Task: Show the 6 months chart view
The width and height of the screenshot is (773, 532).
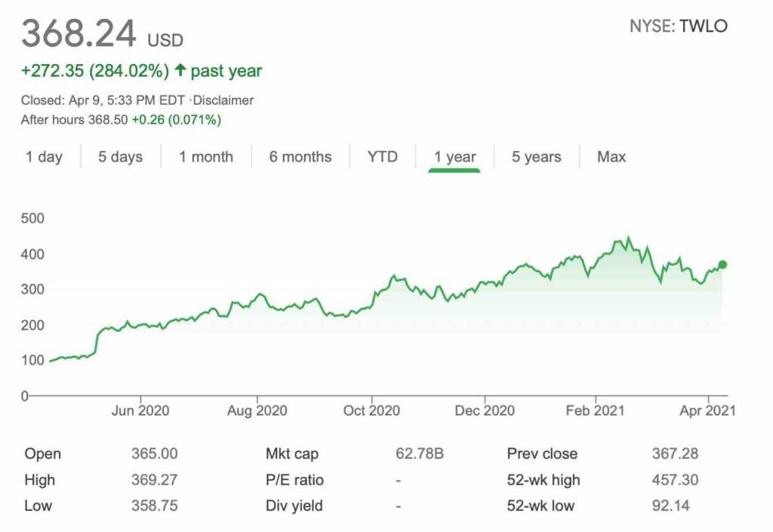Action: [x=300, y=157]
